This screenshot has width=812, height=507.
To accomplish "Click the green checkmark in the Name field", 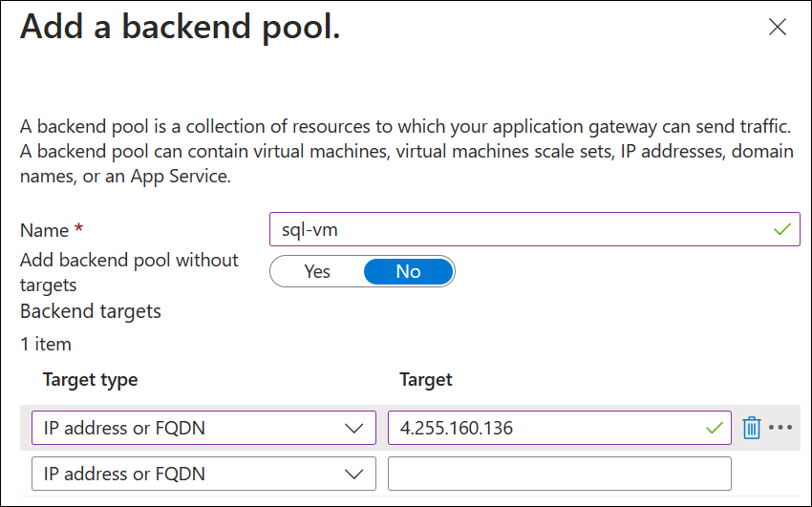I will [x=782, y=230].
